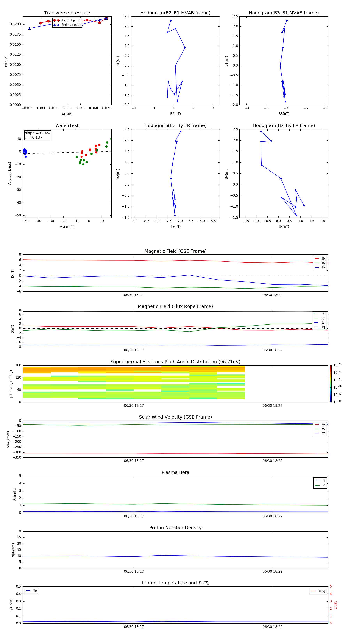Click the red Vx line in velocity panel
Screen dimensions: 351x644
175,453
